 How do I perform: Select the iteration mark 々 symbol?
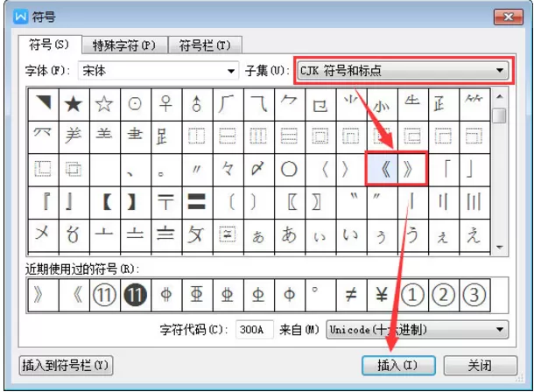(228, 169)
